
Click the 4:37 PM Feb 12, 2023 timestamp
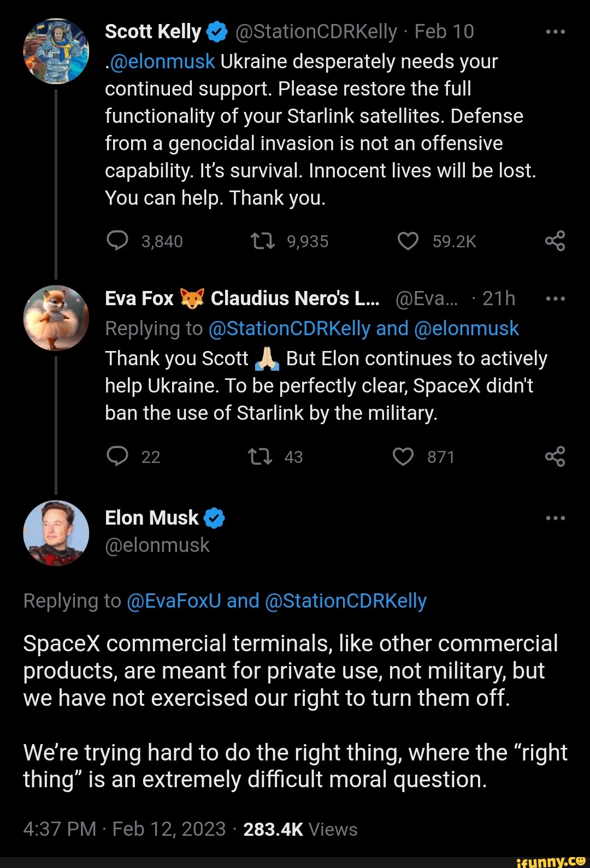(x=124, y=829)
